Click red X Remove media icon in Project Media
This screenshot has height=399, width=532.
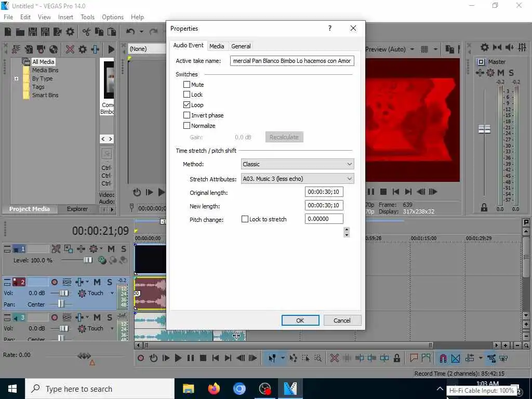(70, 49)
